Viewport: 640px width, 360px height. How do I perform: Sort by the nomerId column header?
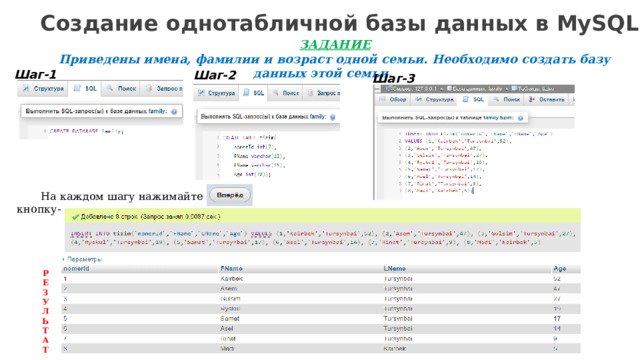click(x=77, y=269)
